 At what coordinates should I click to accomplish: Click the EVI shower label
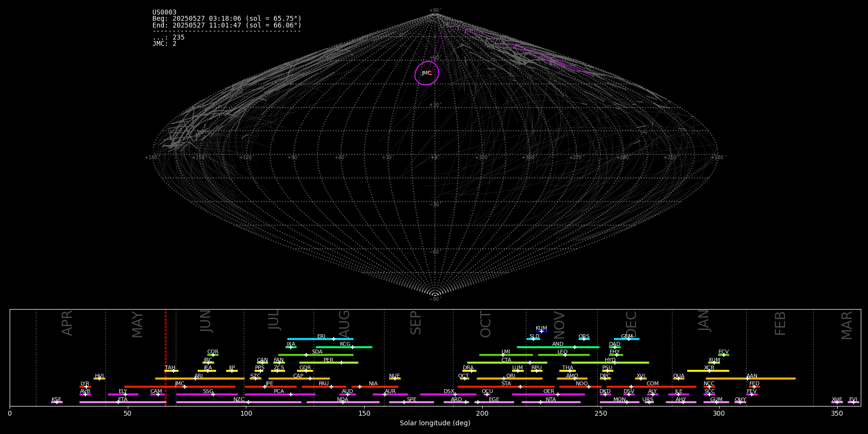coord(854,399)
